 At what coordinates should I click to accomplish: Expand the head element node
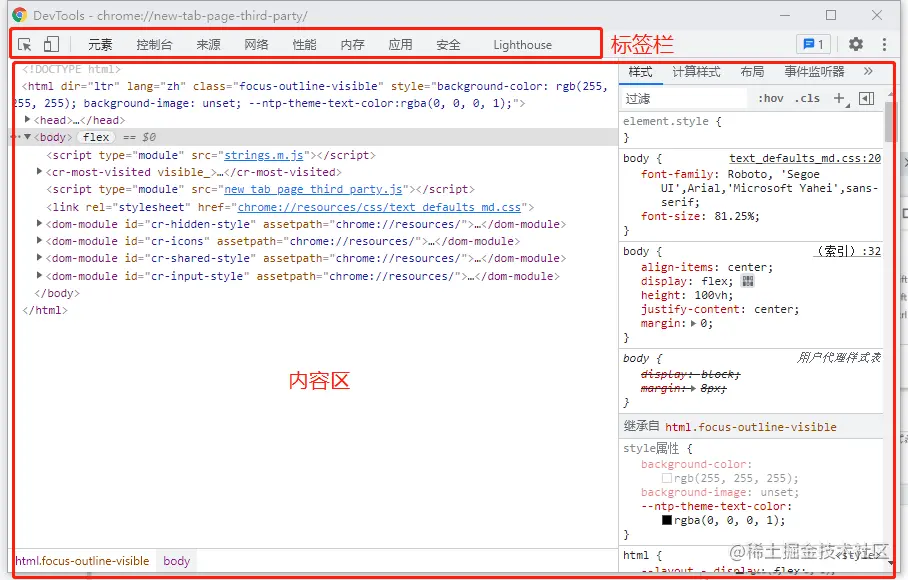click(x=27, y=119)
